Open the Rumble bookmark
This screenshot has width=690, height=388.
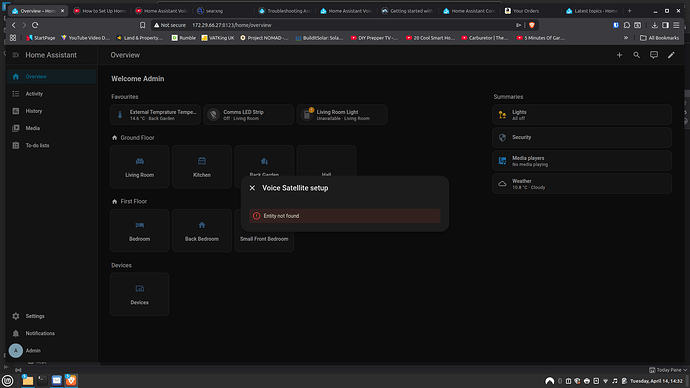coord(184,38)
